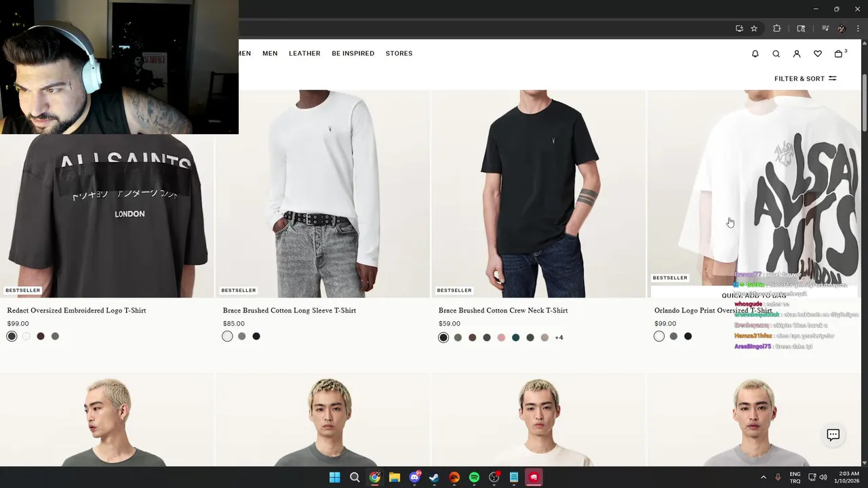Open the Chrome profile avatar
868x488 pixels.
pos(842,28)
